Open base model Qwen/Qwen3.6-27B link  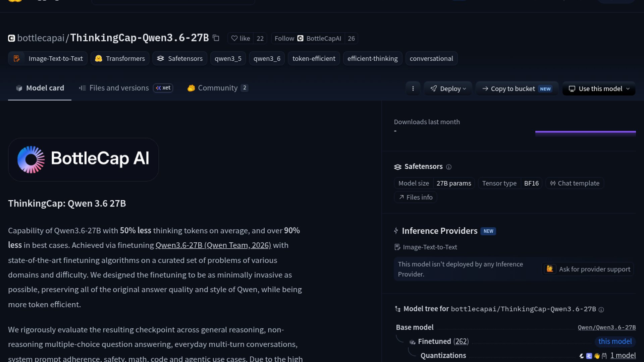point(606,327)
